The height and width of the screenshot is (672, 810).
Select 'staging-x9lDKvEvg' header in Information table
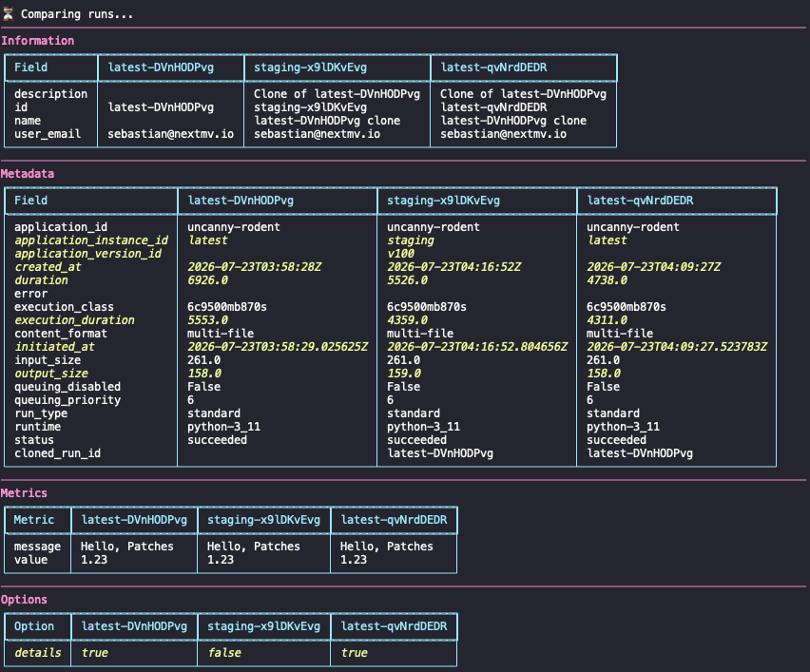click(x=310, y=67)
